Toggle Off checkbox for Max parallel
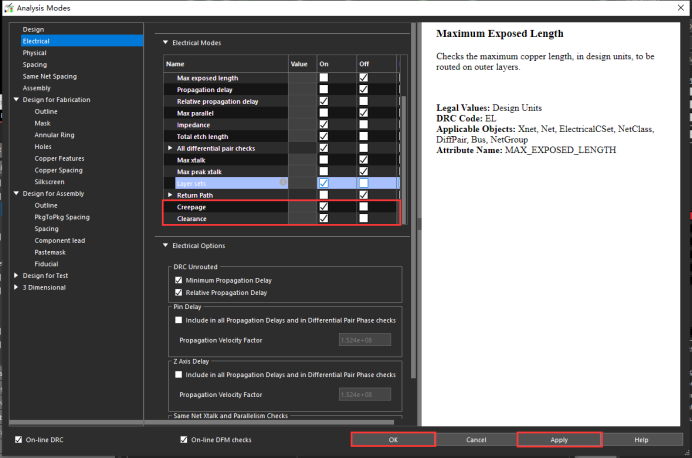The height and width of the screenshot is (458, 692). [x=363, y=113]
